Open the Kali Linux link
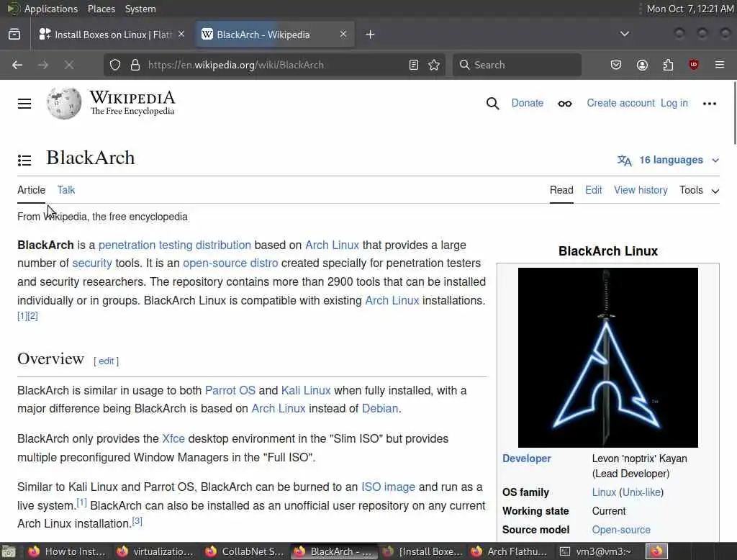737x560 pixels. (306, 390)
